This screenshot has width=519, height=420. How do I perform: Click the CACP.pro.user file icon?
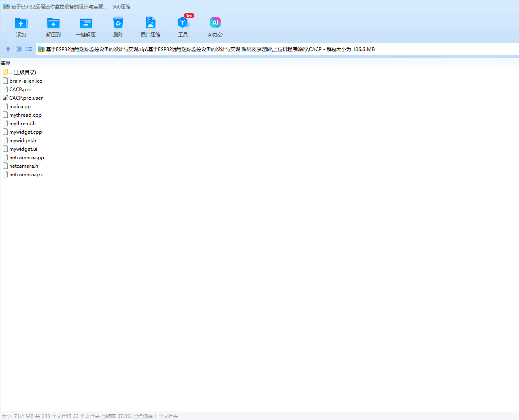5,98
